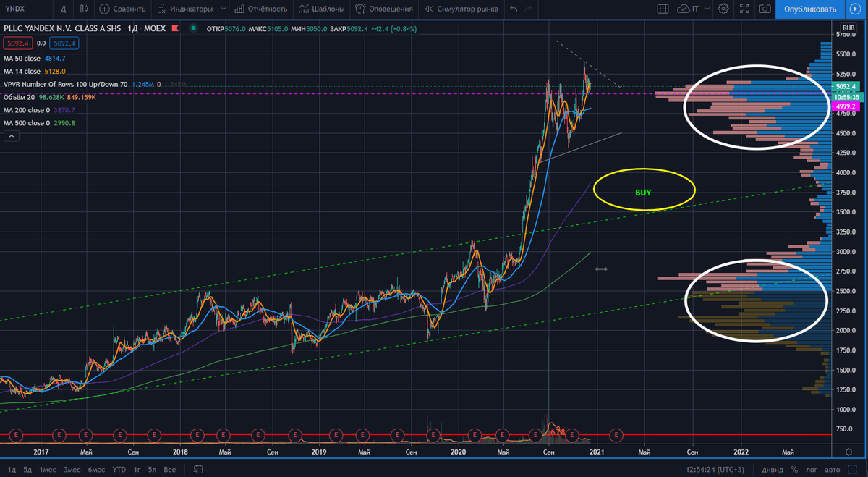The width and height of the screenshot is (868, 477).
Task: Set range to Все
Action: (x=169, y=469)
